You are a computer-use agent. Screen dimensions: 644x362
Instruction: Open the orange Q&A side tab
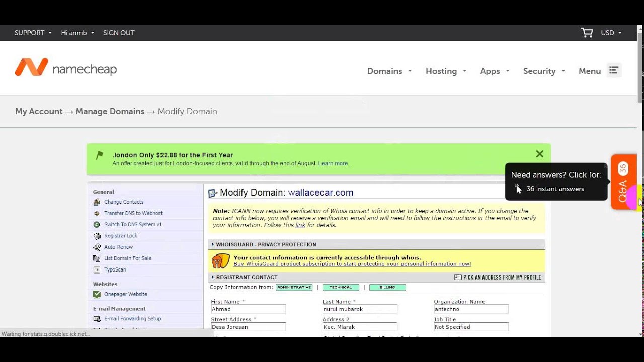point(623,182)
